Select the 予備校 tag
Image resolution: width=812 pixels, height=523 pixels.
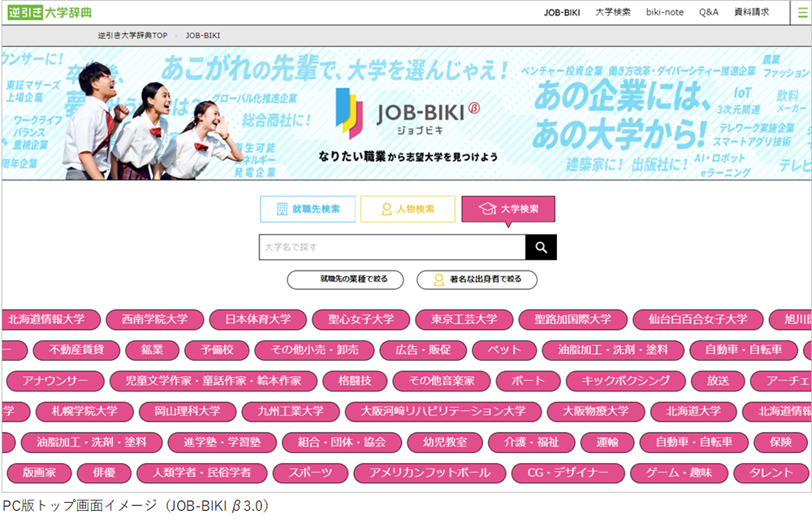pyautogui.click(x=217, y=350)
